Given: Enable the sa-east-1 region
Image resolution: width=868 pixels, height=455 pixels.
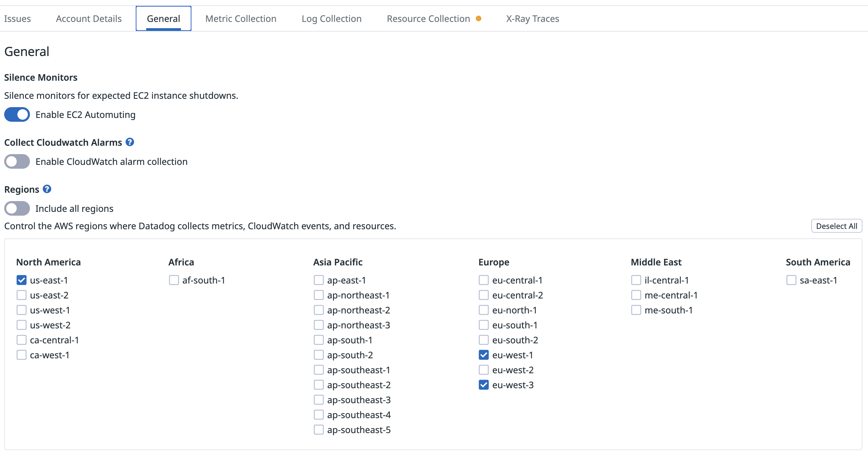Looking at the screenshot, I should [x=792, y=280].
